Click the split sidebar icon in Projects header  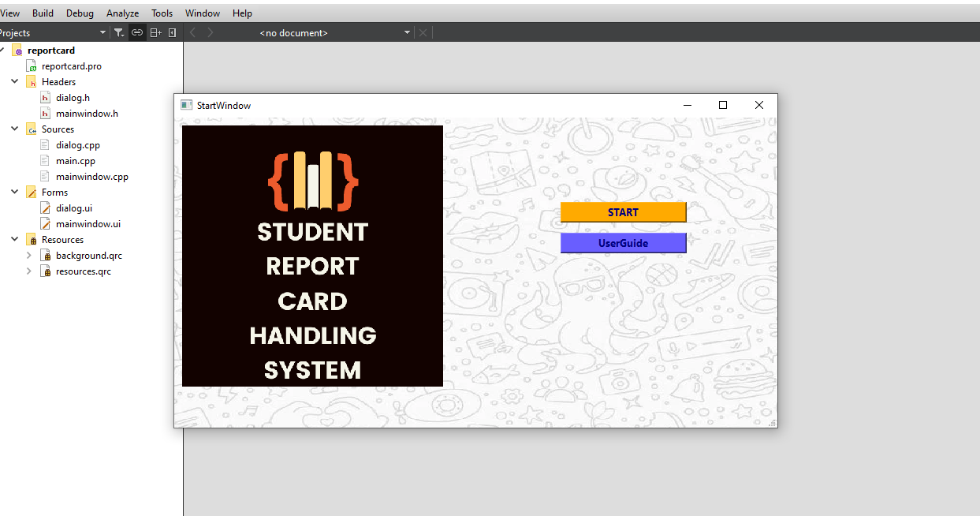[155, 32]
